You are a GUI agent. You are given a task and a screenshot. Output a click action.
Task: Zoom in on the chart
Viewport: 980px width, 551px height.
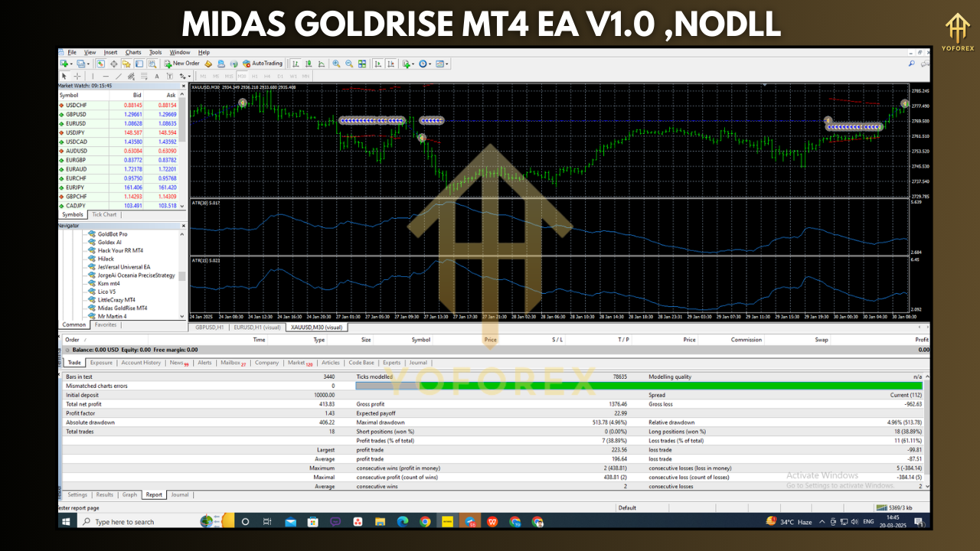point(335,64)
